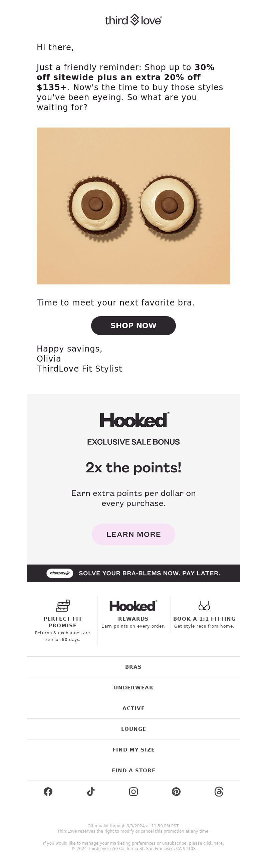Click the unsubscribe 'here' link
This screenshot has height=868, width=267.
click(218, 843)
